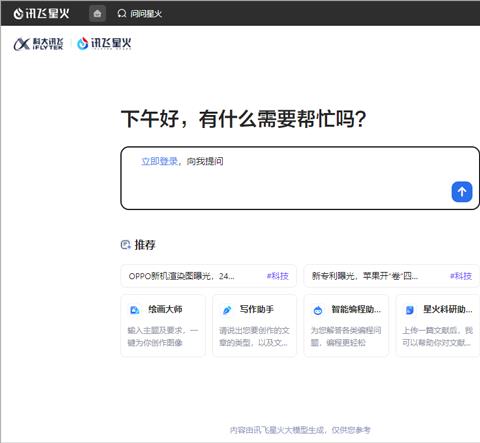Click the 上传一篇文献后 description text
The height and width of the screenshot is (443, 480).
[x=438, y=336]
